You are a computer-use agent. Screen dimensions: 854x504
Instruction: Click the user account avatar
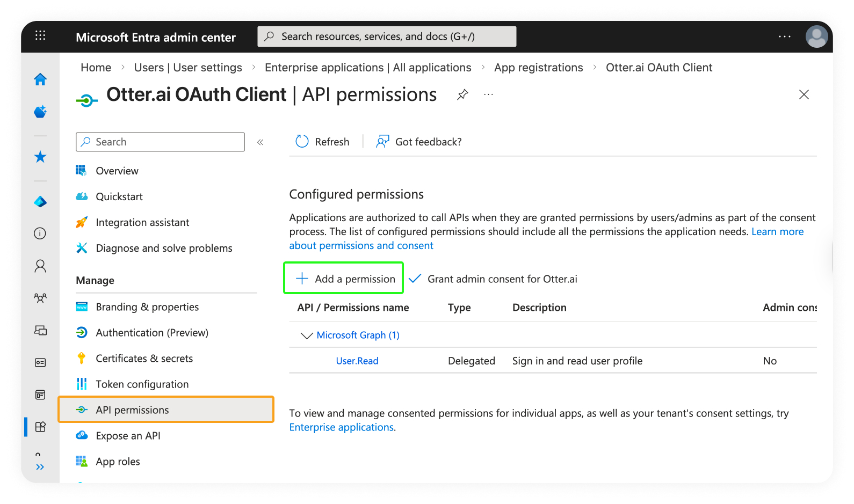(816, 36)
